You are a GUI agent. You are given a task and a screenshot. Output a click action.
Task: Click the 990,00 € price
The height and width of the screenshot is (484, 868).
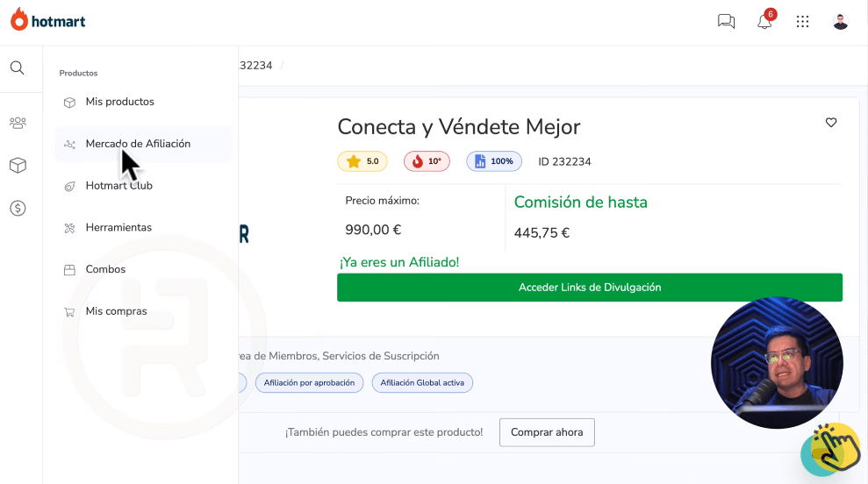coord(373,230)
